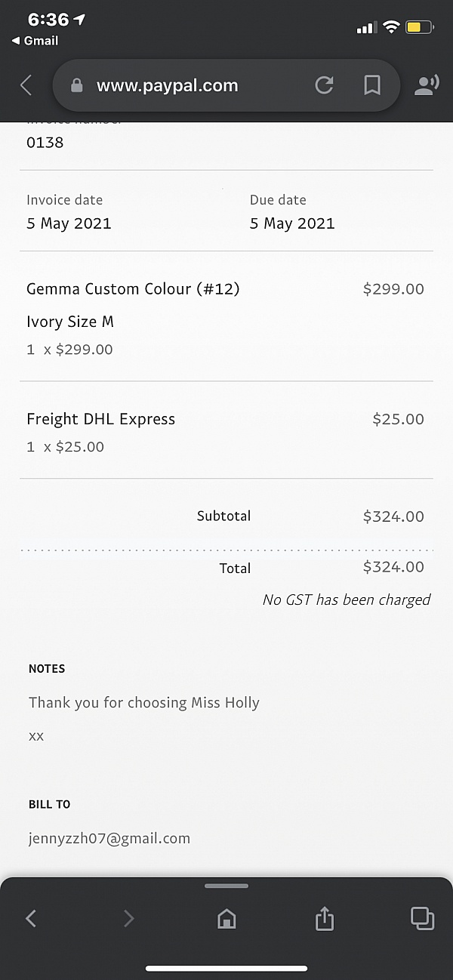
Task: Tap the forward arrow in bottom toolbar
Action: (128, 918)
